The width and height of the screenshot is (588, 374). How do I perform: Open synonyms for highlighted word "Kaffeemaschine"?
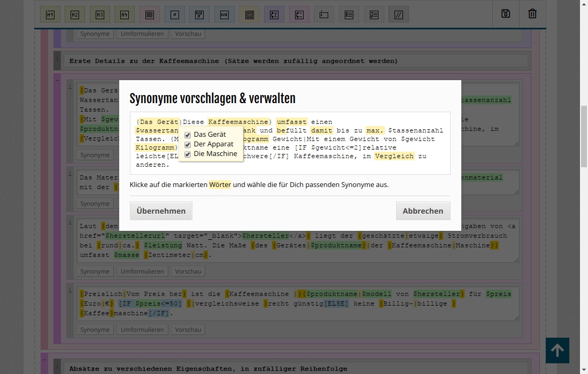[x=238, y=122]
